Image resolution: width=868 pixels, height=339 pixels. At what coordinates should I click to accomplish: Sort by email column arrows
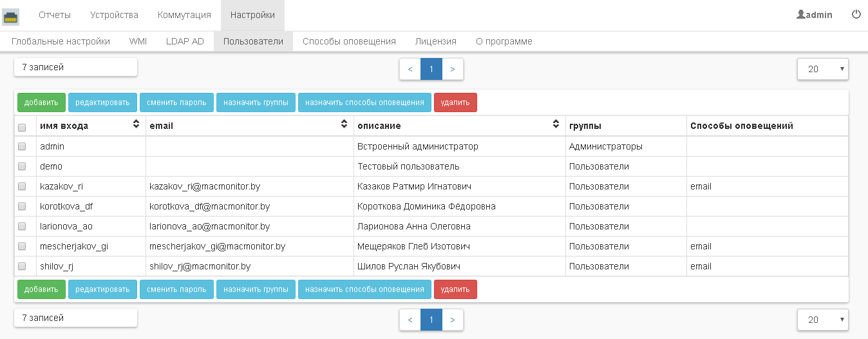(x=344, y=125)
